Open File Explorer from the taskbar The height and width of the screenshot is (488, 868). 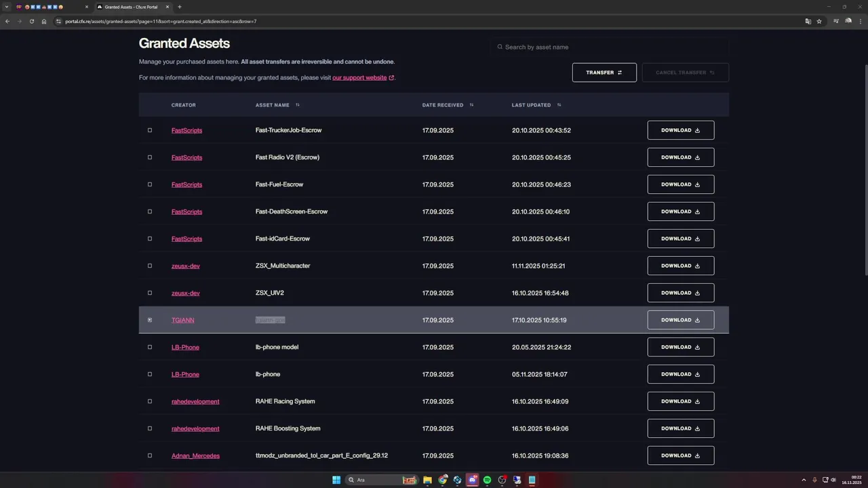tap(427, 480)
